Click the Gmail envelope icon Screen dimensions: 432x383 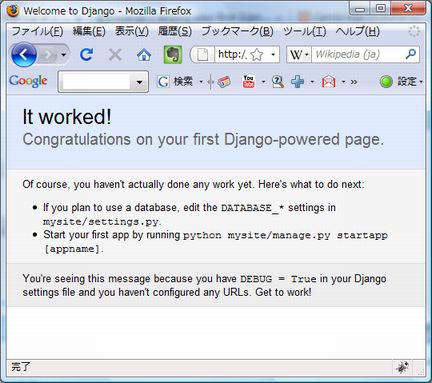tap(328, 82)
